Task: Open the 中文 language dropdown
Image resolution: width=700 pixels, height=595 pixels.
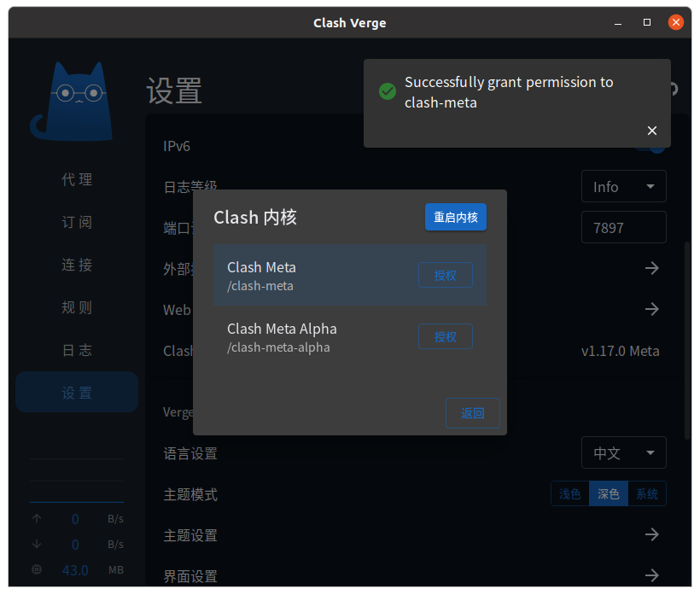Action: [x=624, y=452]
